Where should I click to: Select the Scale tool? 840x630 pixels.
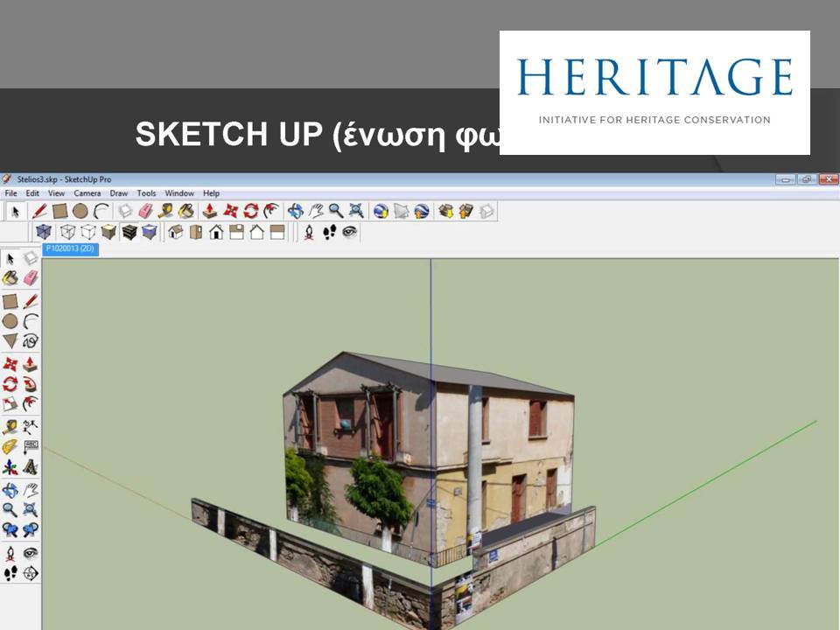point(10,404)
